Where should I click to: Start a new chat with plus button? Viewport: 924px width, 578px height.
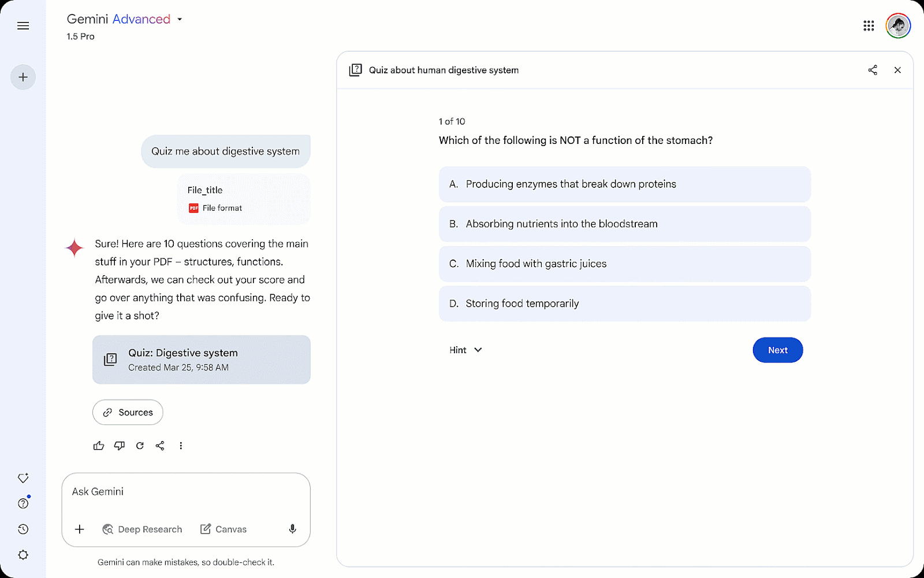23,77
